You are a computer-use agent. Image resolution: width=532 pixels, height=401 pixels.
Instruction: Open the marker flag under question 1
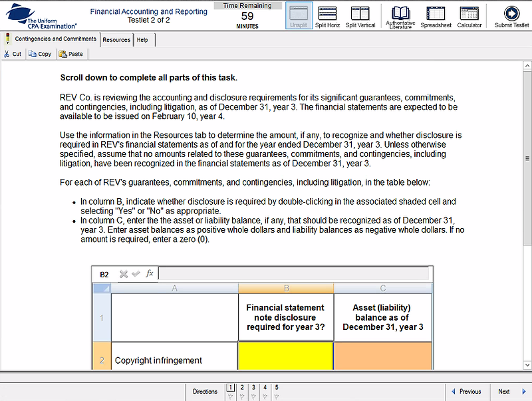click(x=231, y=394)
